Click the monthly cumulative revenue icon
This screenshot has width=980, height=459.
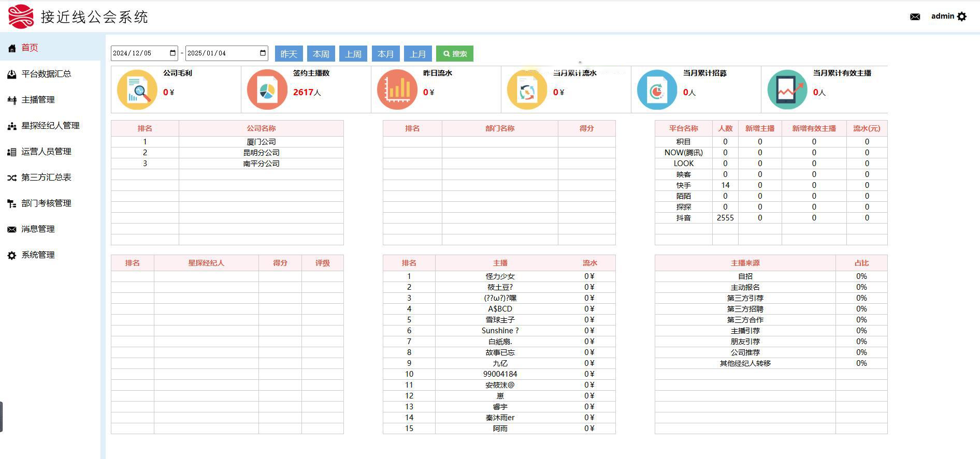[527, 90]
